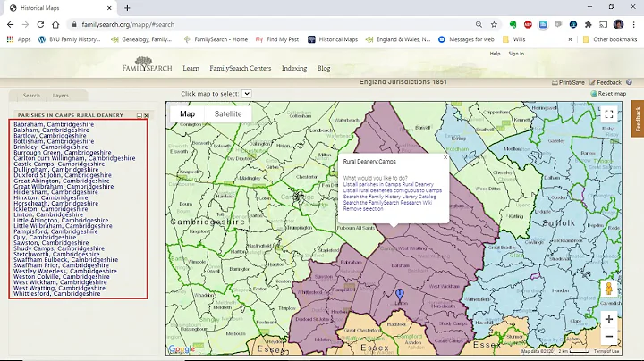This screenshot has width=644, height=361.
Task: Open the Apps bookmarks shortcut
Action: [19, 39]
